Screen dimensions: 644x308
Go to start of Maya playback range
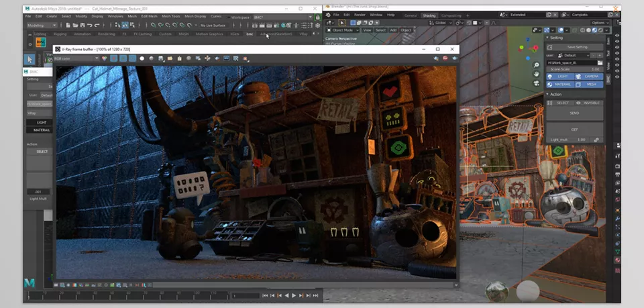[265, 295]
